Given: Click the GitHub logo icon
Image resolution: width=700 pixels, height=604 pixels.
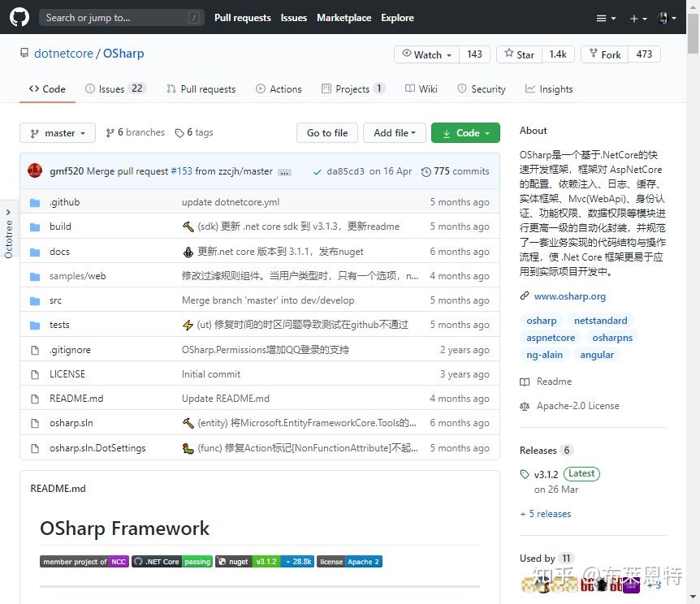Looking at the screenshot, I should click(19, 17).
